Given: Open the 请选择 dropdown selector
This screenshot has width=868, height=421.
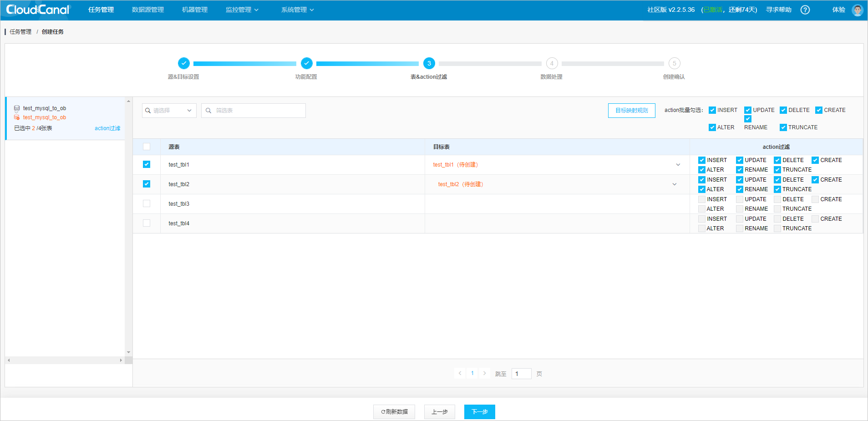Looking at the screenshot, I should coord(168,110).
